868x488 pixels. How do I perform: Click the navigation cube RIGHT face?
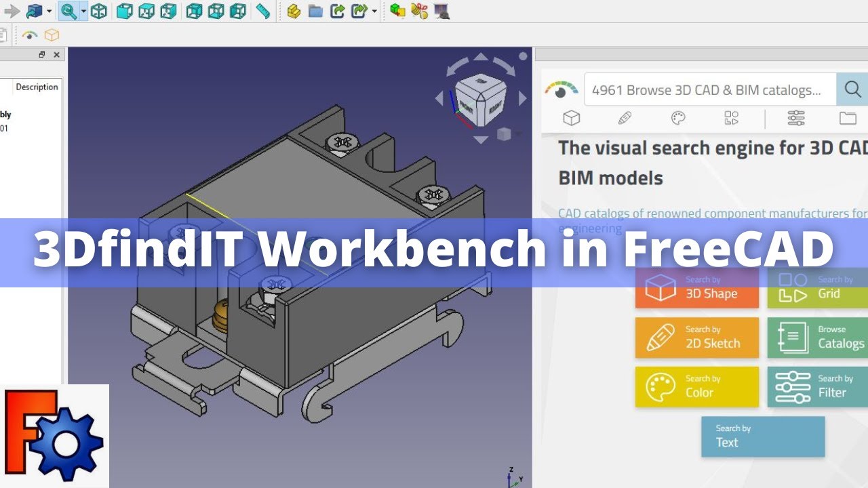point(494,106)
